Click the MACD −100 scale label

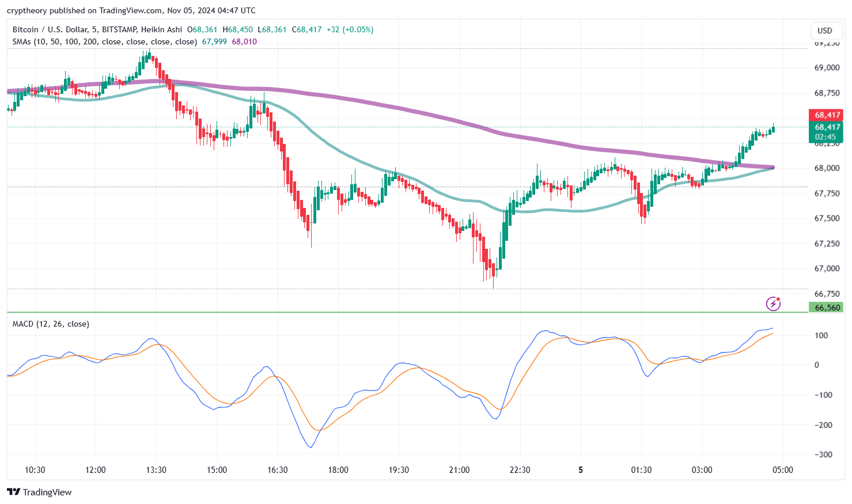point(823,395)
